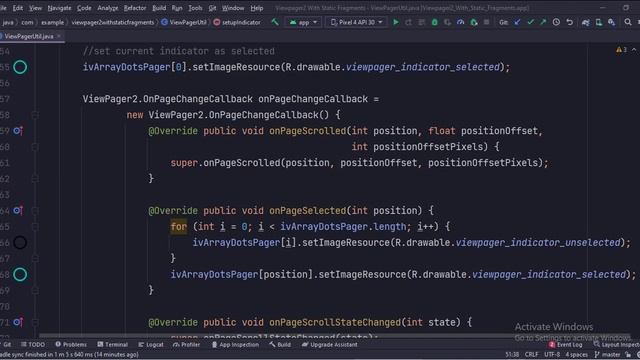Open the Terminal tool window
This screenshot has width=640, height=360.
coord(113,344)
